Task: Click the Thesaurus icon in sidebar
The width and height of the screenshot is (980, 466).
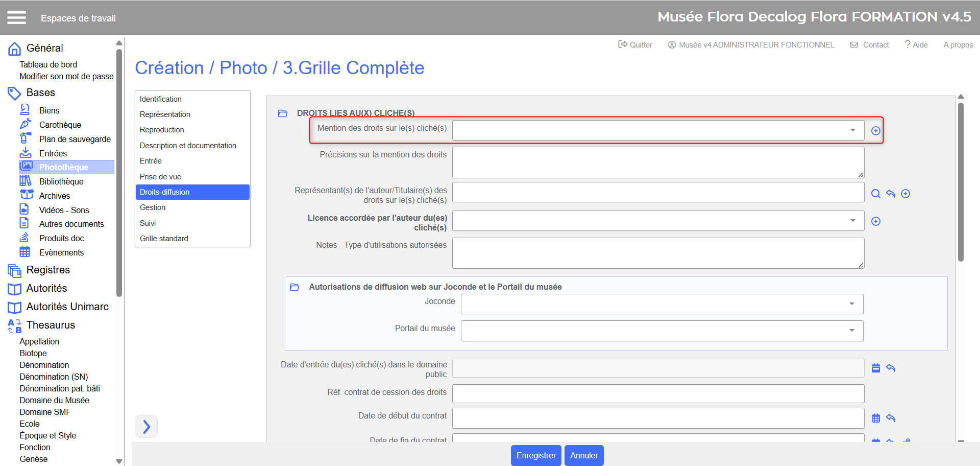Action: (x=14, y=326)
